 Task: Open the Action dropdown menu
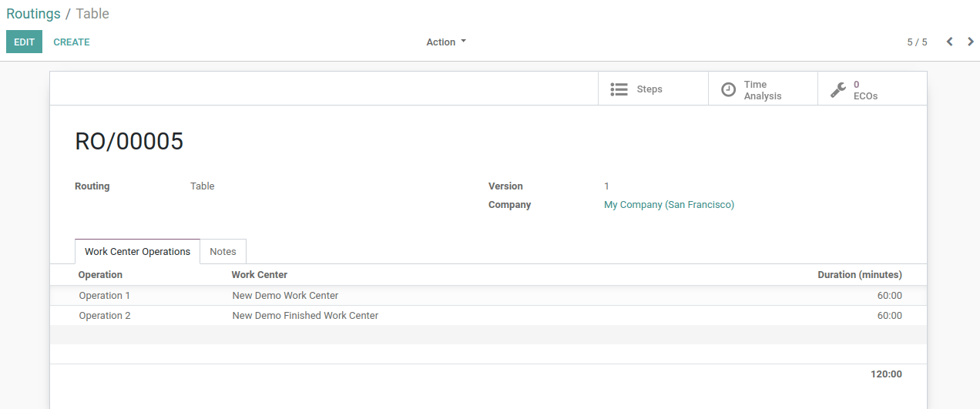point(446,42)
